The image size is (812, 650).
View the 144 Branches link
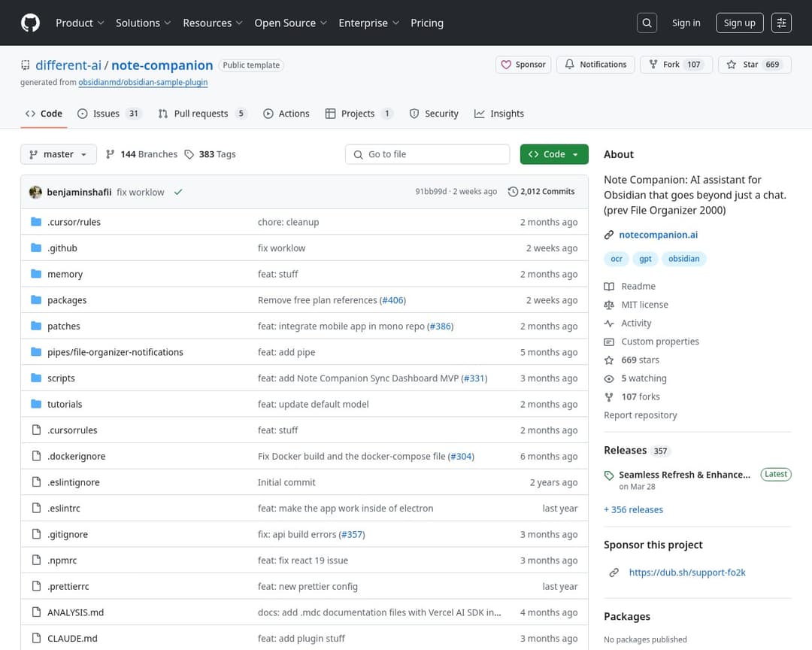[141, 154]
